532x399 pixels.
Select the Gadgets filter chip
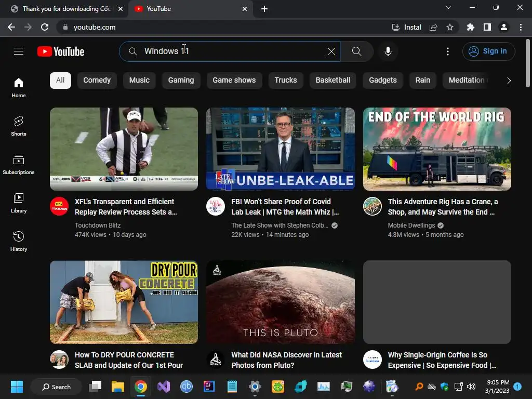click(x=383, y=81)
